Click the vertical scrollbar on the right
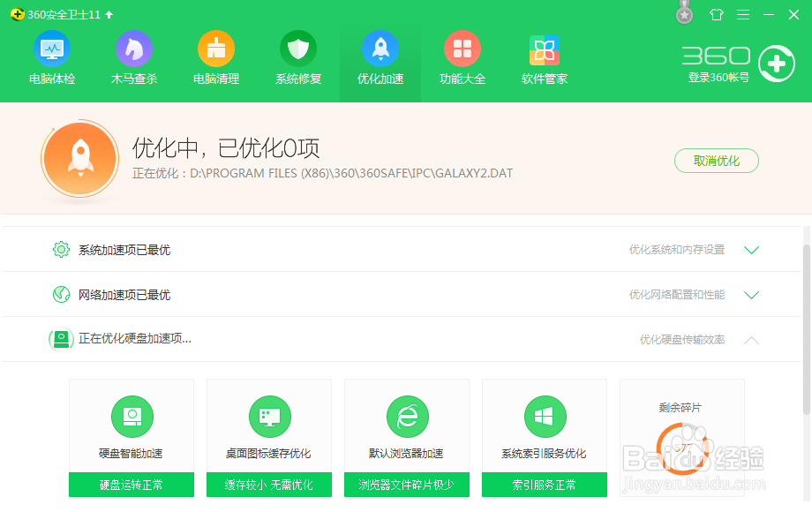Image resolution: width=812 pixels, height=512 pixels. click(x=807, y=330)
